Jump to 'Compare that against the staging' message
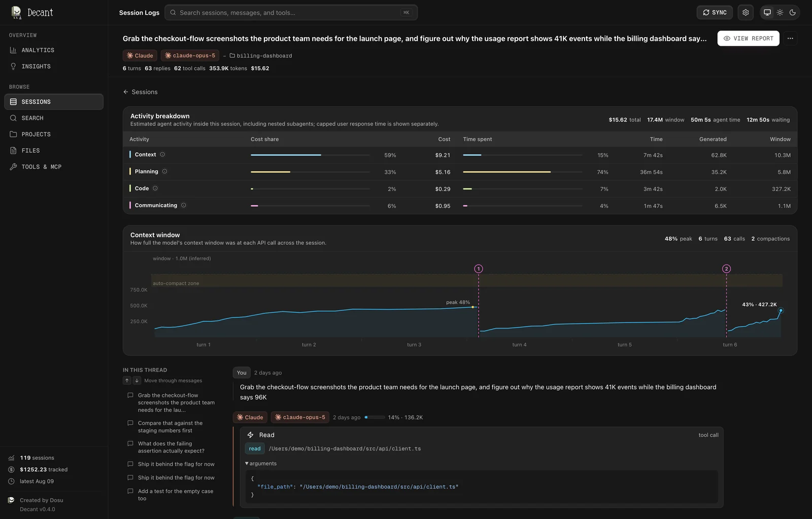812x519 pixels. 171,427
